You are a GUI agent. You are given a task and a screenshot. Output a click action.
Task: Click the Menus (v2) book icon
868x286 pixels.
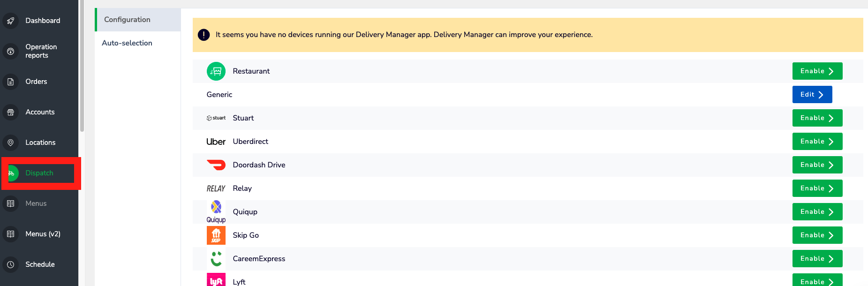[10, 234]
